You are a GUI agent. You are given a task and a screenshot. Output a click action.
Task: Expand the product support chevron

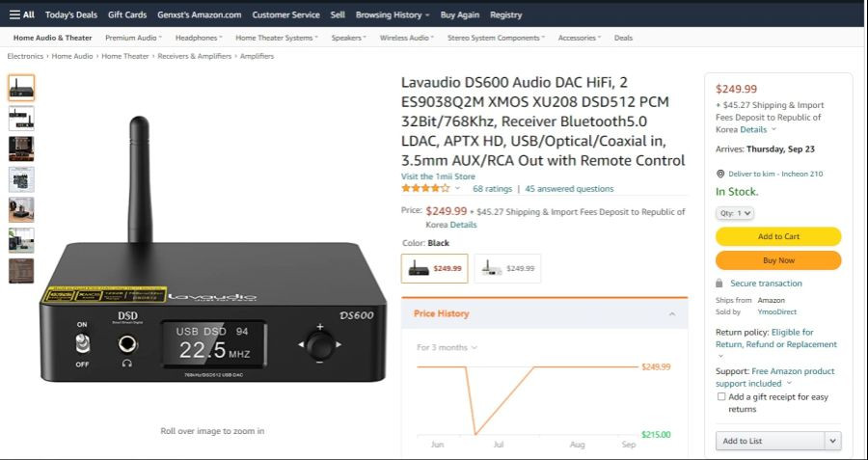coord(789,383)
